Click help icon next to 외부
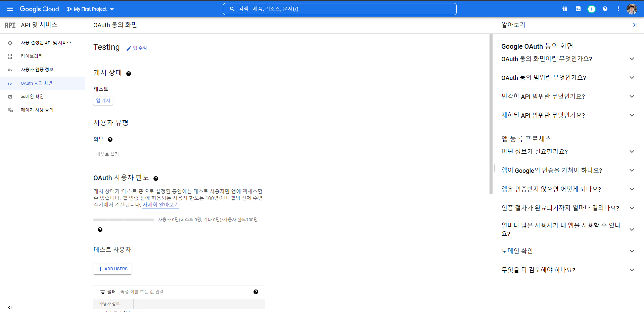 [110, 140]
